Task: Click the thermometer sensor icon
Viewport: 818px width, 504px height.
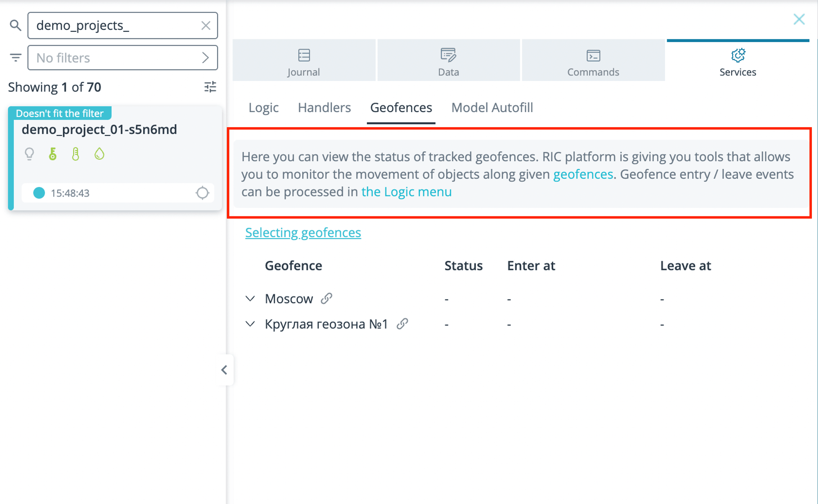Action: pos(76,154)
